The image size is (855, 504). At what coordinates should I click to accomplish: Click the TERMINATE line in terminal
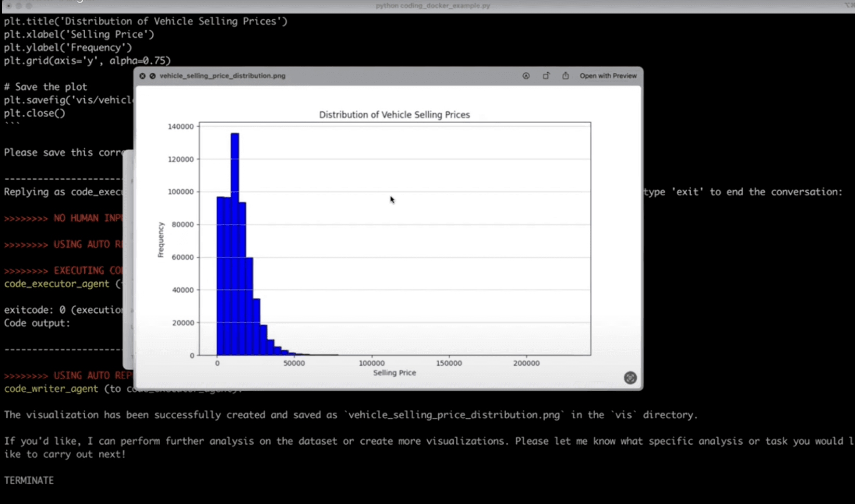[29, 480]
